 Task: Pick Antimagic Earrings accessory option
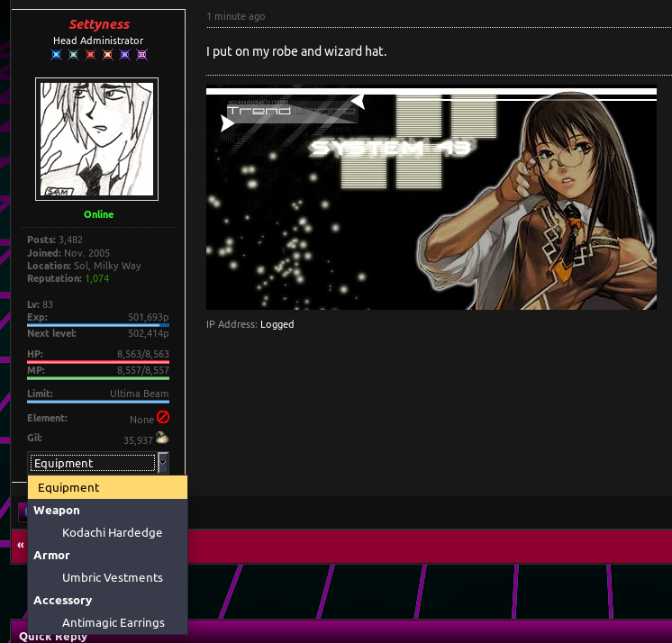(x=114, y=622)
